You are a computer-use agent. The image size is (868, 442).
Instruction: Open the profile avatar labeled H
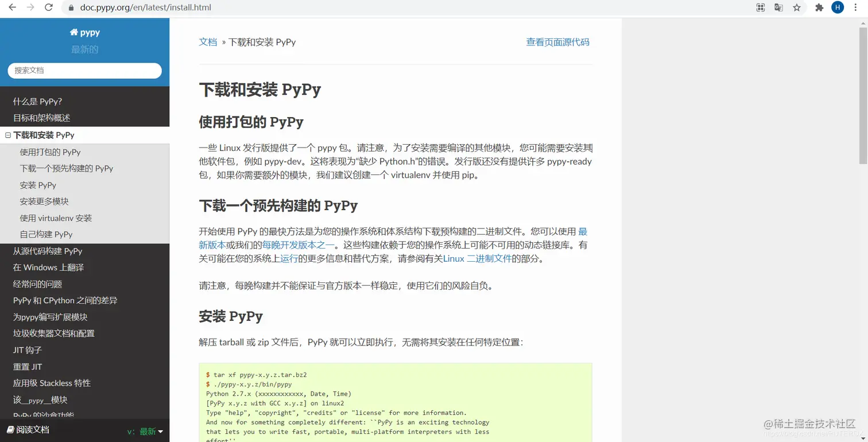838,7
